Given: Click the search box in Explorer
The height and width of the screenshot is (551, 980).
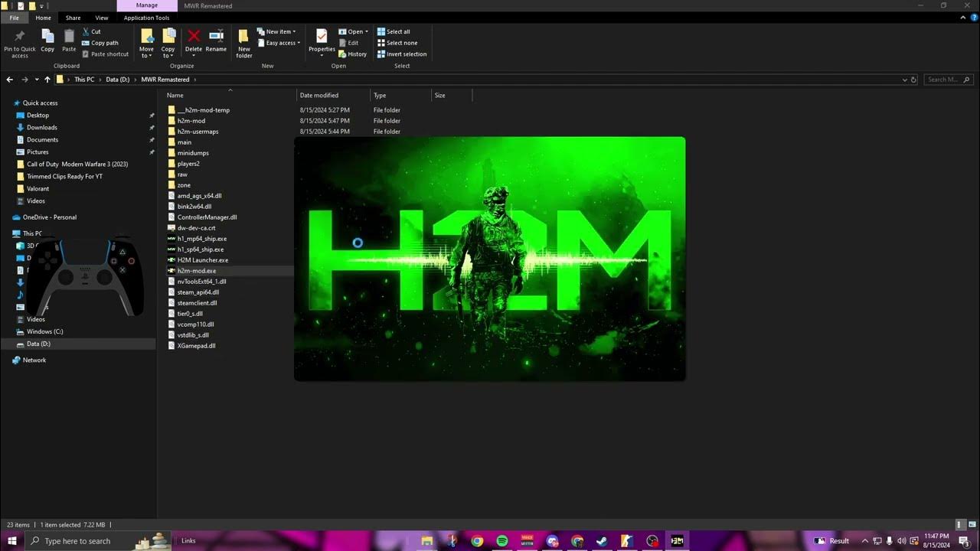Looking at the screenshot, I should coord(948,80).
